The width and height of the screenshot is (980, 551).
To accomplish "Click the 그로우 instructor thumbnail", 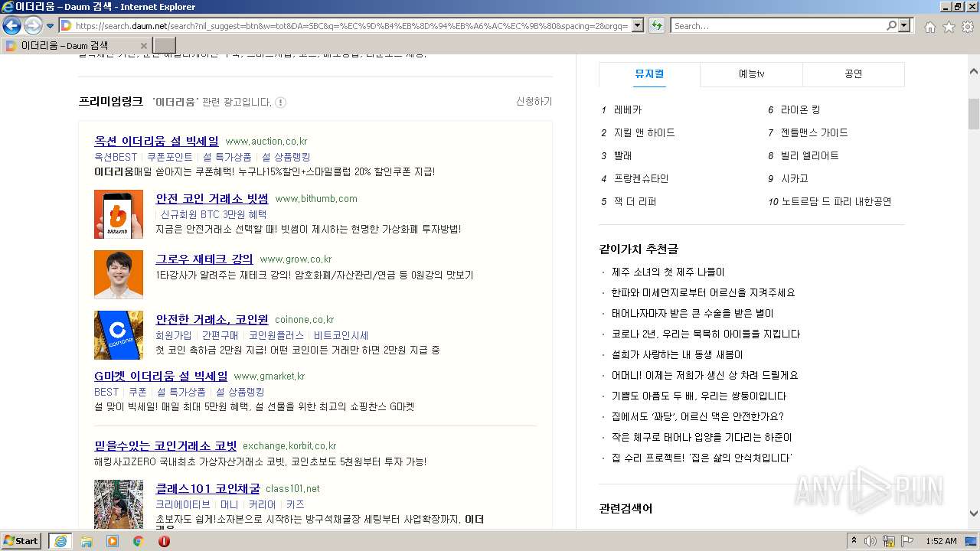I will [119, 274].
